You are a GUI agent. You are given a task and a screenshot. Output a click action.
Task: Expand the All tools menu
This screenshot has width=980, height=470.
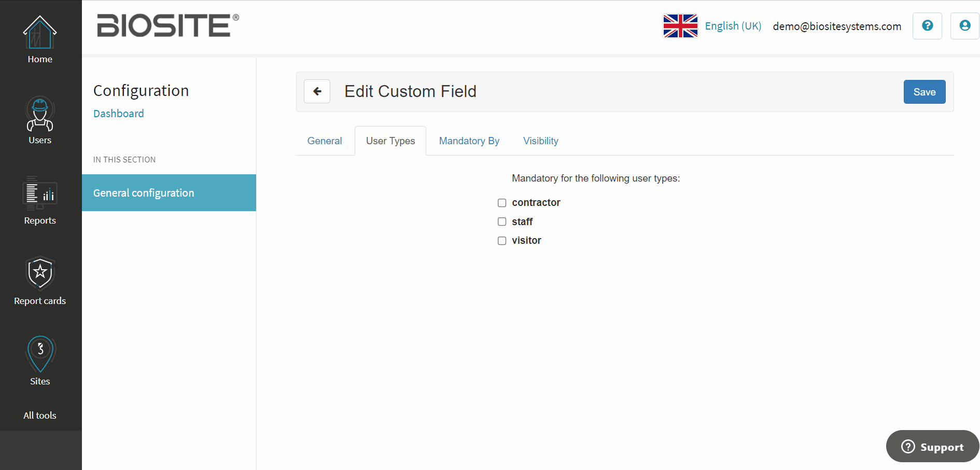[x=40, y=416]
